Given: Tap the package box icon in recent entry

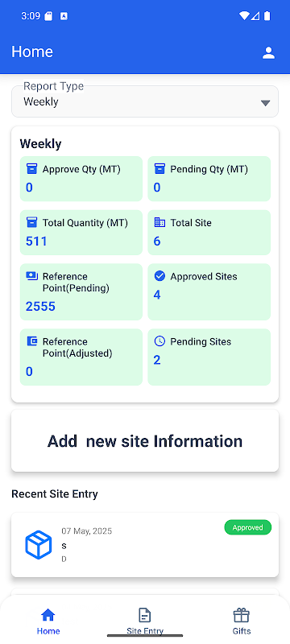Looking at the screenshot, I should (x=39, y=545).
